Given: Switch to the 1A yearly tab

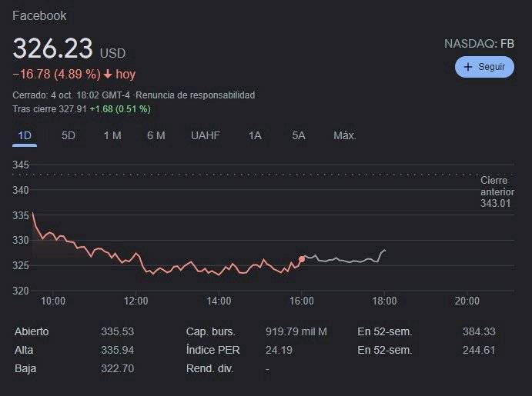Looking at the screenshot, I should 255,136.
